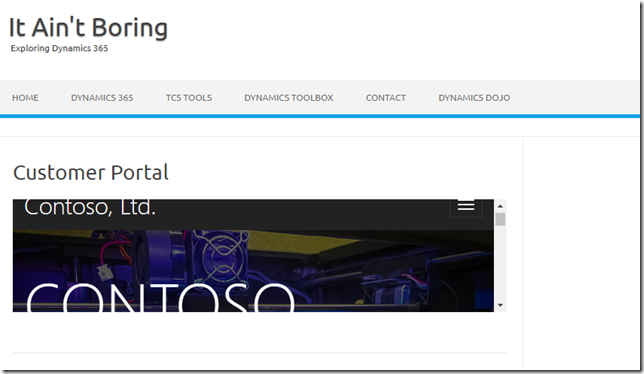Click the Exploring Dynamics 365 tagline

(59, 48)
